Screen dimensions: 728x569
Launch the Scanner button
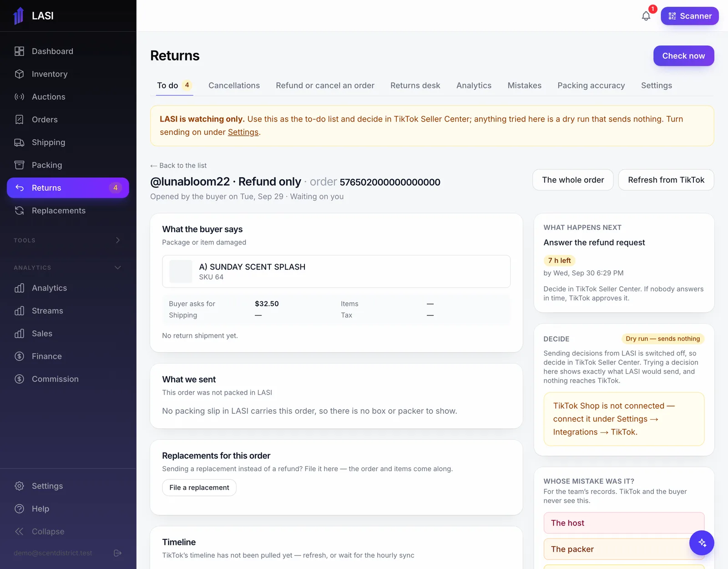pos(690,16)
